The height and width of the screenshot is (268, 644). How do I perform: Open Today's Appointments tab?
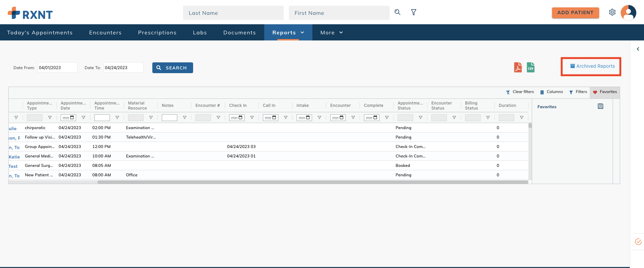click(40, 32)
